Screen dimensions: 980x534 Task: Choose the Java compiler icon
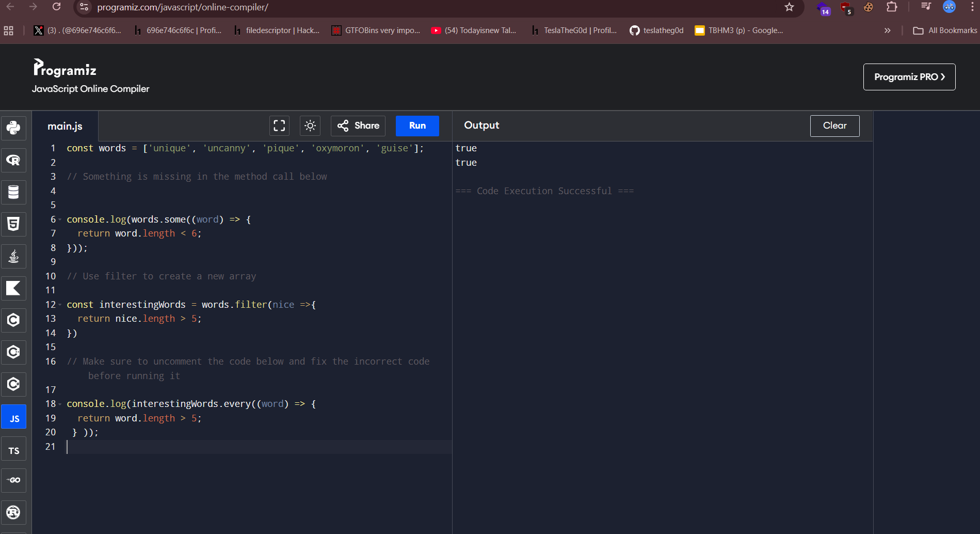(13, 256)
